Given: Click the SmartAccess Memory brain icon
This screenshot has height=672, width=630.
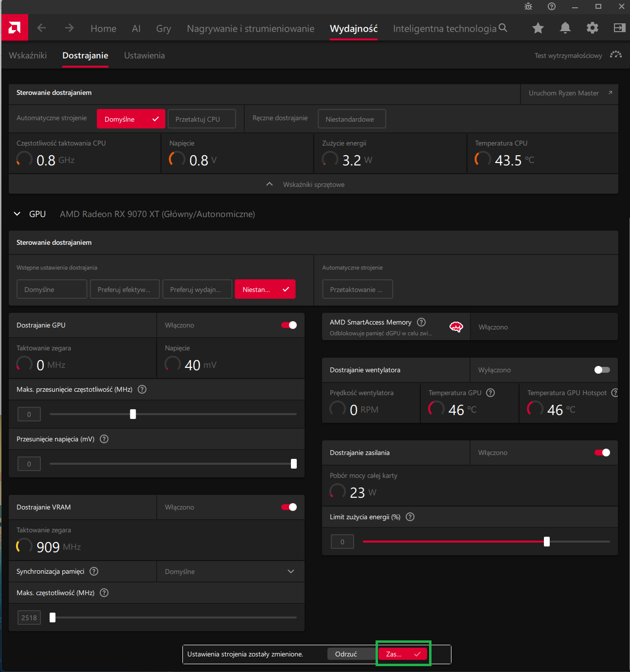Looking at the screenshot, I should [x=456, y=327].
